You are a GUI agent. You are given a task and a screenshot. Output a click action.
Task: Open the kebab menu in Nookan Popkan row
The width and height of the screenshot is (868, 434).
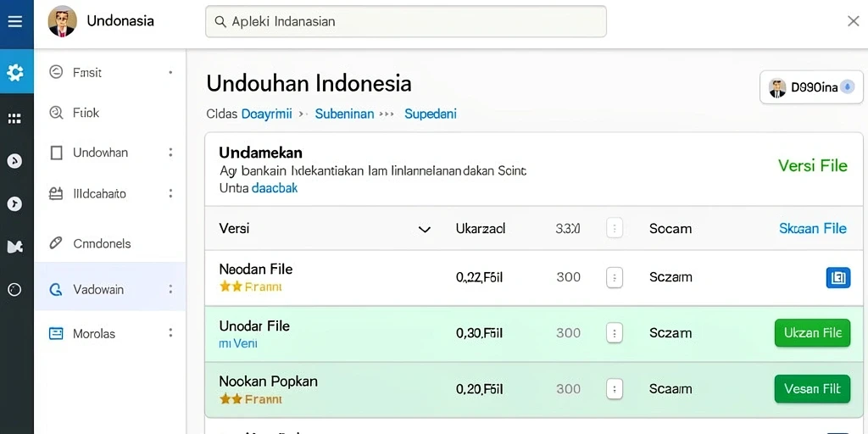click(x=615, y=388)
